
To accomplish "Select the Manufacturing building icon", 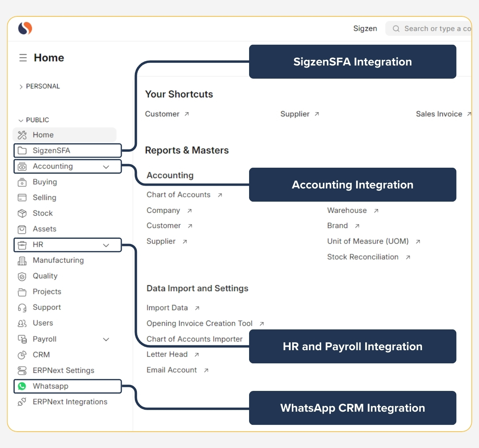I will pos(22,260).
